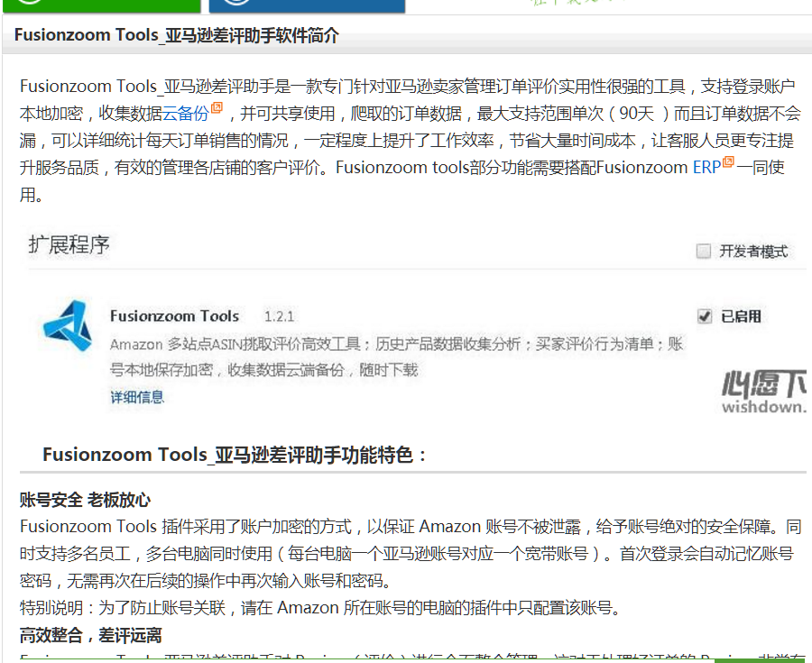Viewport: 812px width, 663px height.
Task: Click the 软件简介 section header
Action: click(177, 35)
